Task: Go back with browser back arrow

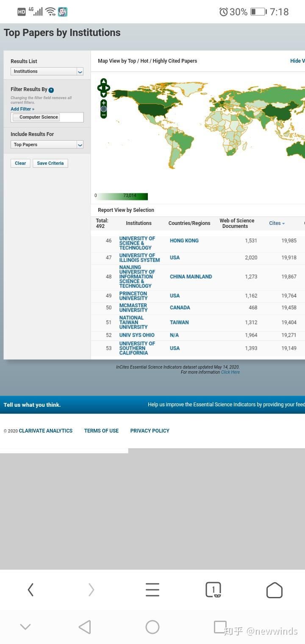Action: pyautogui.click(x=30, y=590)
